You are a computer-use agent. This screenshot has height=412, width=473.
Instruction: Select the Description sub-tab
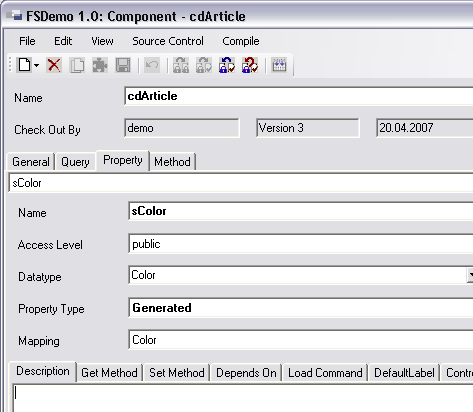43,371
